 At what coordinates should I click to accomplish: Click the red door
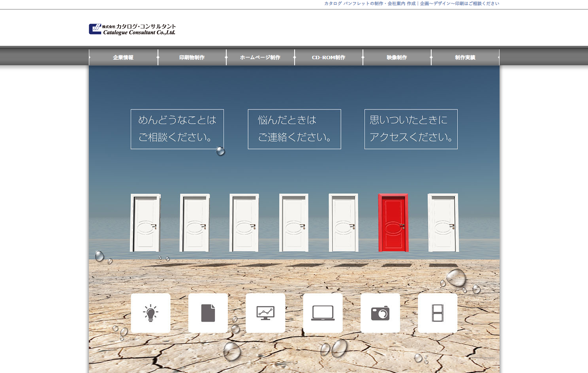point(393,223)
